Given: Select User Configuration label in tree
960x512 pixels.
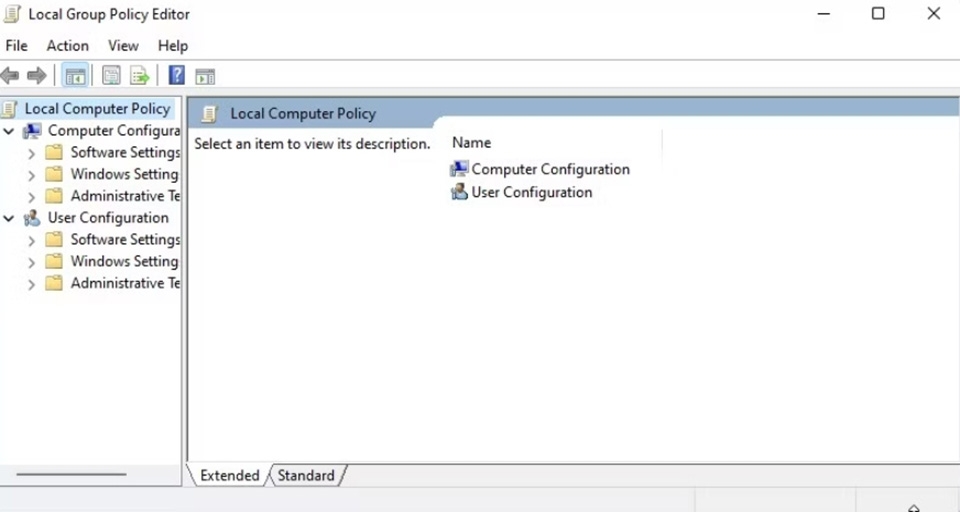Looking at the screenshot, I should (x=108, y=218).
